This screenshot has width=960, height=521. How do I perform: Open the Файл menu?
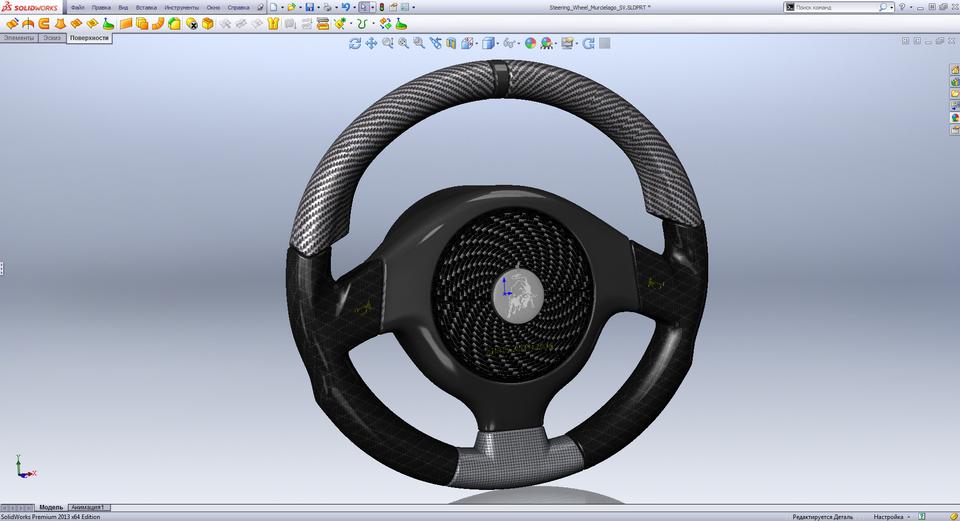[78, 7]
